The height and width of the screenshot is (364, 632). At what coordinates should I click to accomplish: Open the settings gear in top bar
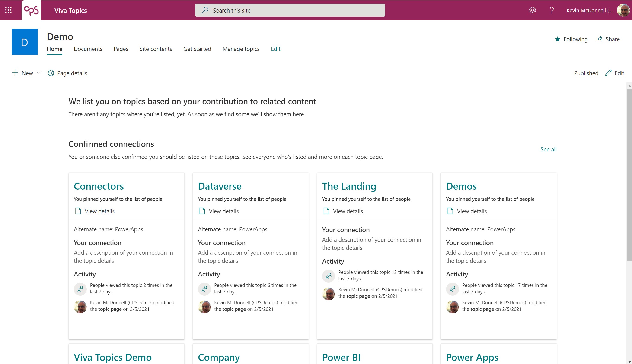(532, 10)
